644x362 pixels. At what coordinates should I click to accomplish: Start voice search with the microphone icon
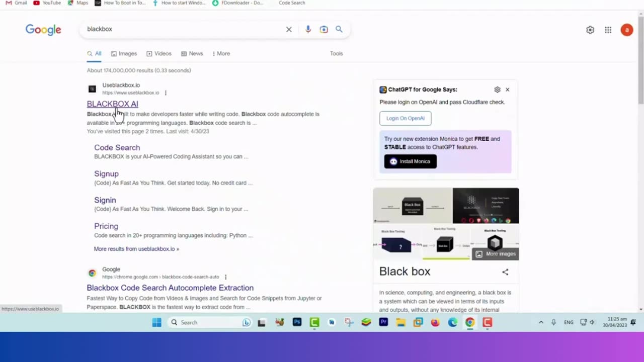pos(308,29)
